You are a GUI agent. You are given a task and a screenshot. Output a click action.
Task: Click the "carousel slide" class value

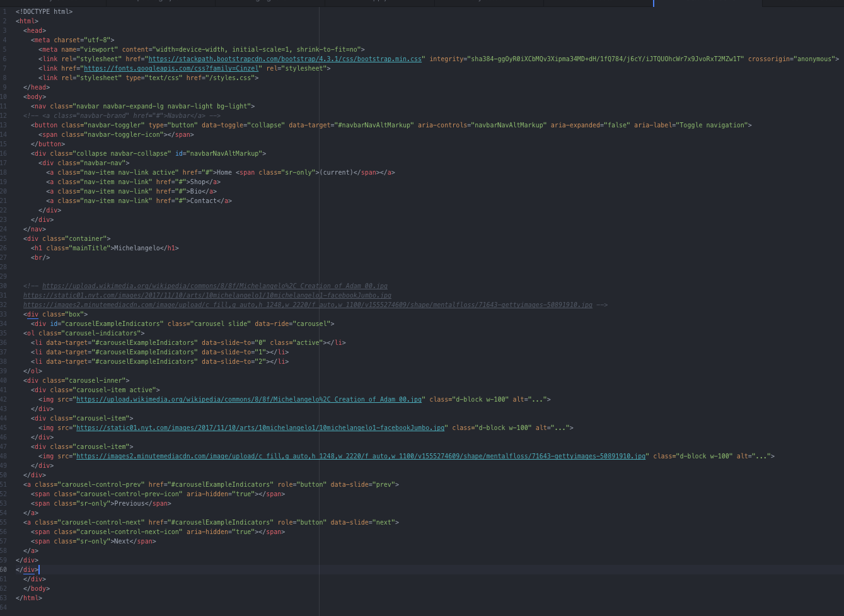[x=221, y=323]
